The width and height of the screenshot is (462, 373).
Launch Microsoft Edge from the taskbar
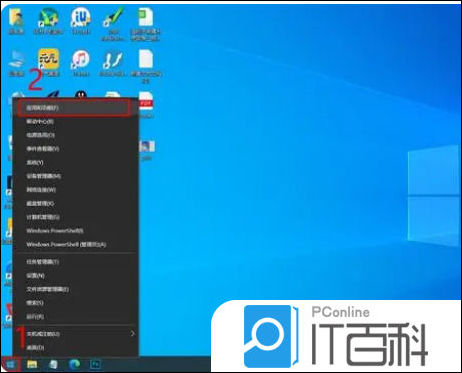[74, 364]
